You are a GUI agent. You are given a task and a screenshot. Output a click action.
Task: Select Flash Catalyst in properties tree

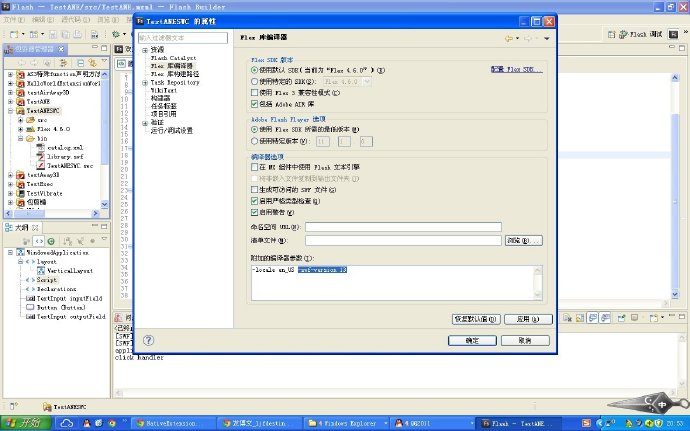tap(173, 58)
